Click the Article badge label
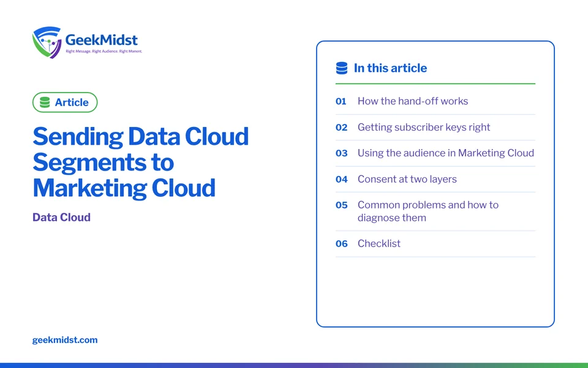Viewport: 588px width, 368px height. point(72,102)
